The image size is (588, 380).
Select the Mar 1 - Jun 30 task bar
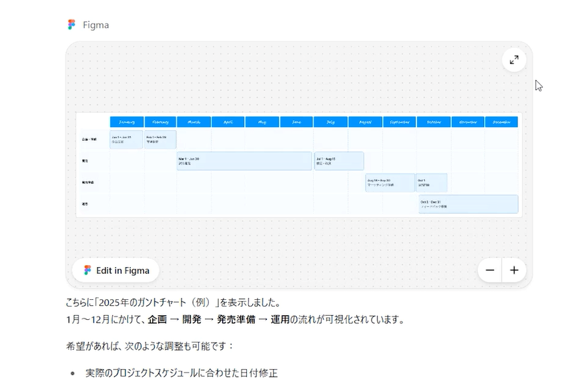point(244,161)
